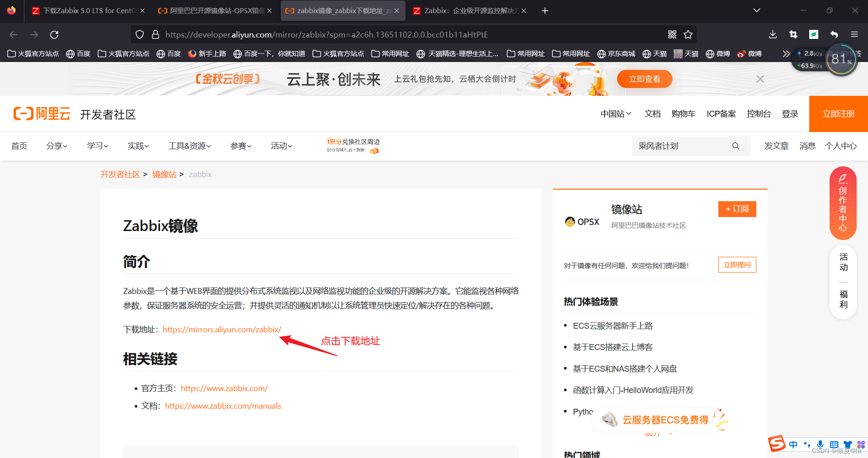Click the 开发者社区 breadcrumb
The image size is (868, 458).
coord(120,175)
